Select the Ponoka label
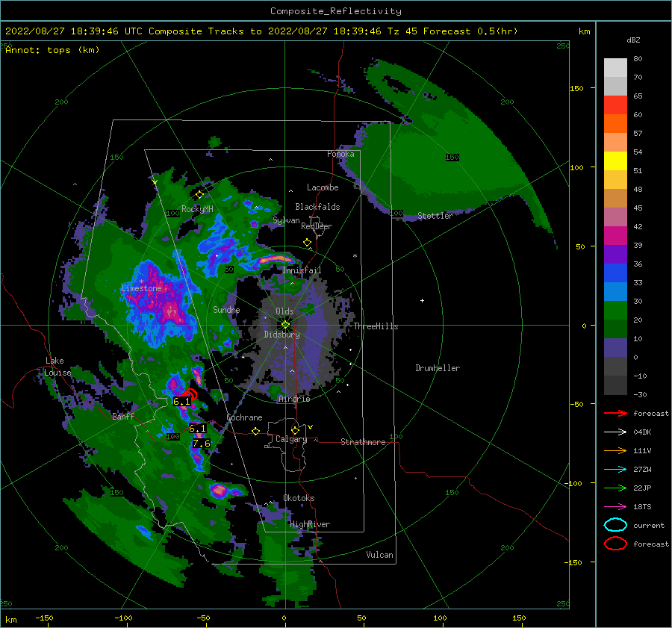The image size is (672, 628). 340,154
